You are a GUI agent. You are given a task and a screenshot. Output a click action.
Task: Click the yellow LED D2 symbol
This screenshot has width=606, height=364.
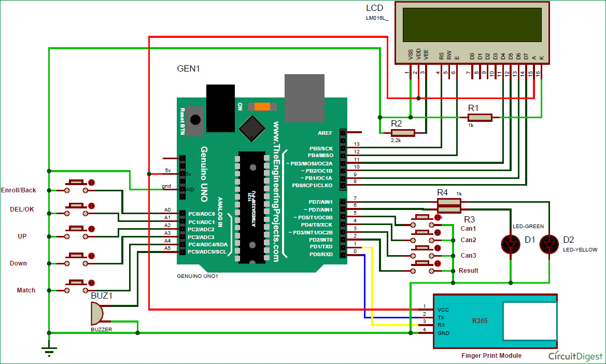549,244
